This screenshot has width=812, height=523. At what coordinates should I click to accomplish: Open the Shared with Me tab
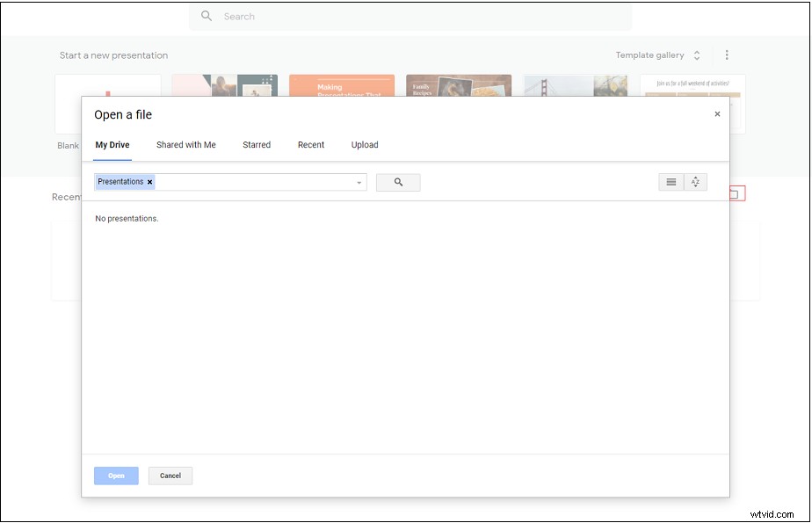click(x=185, y=145)
